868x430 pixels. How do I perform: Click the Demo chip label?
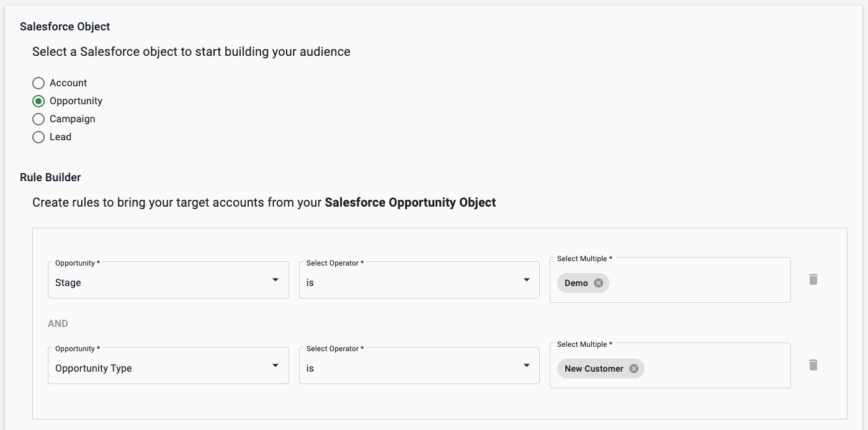tap(576, 283)
